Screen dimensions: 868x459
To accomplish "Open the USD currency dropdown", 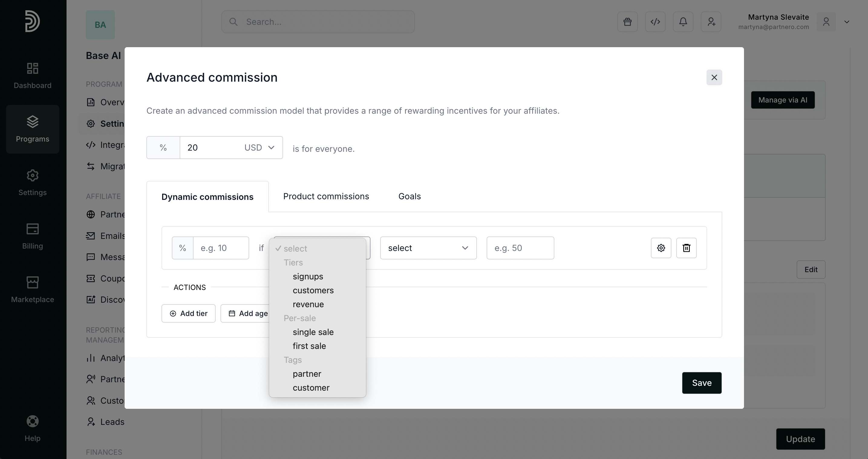I will pos(259,148).
